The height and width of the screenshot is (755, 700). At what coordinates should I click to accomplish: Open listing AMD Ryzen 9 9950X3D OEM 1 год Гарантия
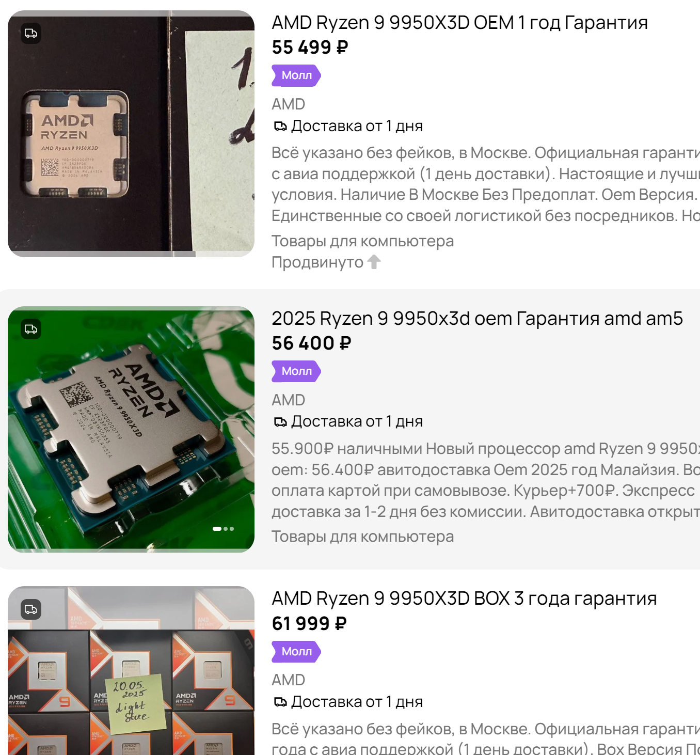pos(459,23)
